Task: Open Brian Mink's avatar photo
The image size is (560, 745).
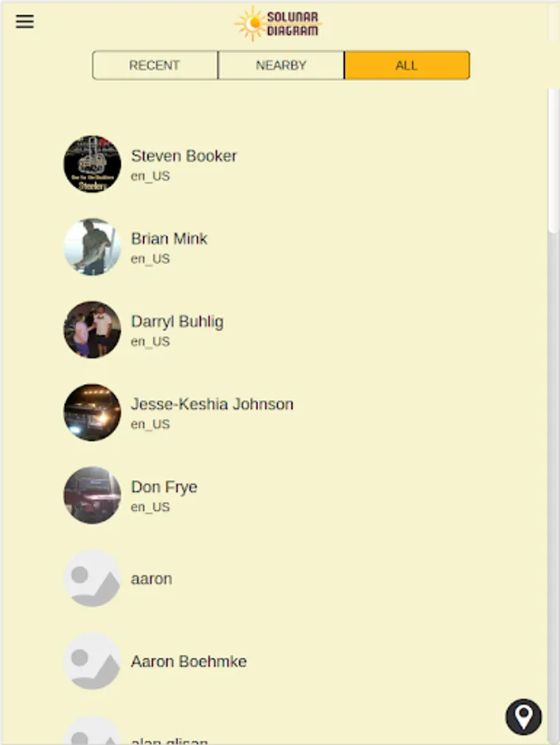Action: pyautogui.click(x=92, y=247)
